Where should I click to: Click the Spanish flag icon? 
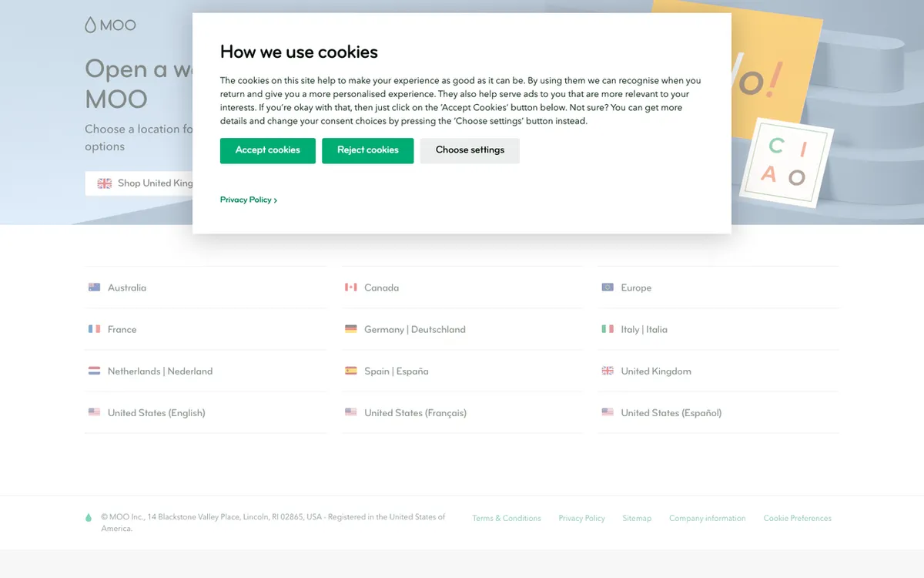[351, 371]
